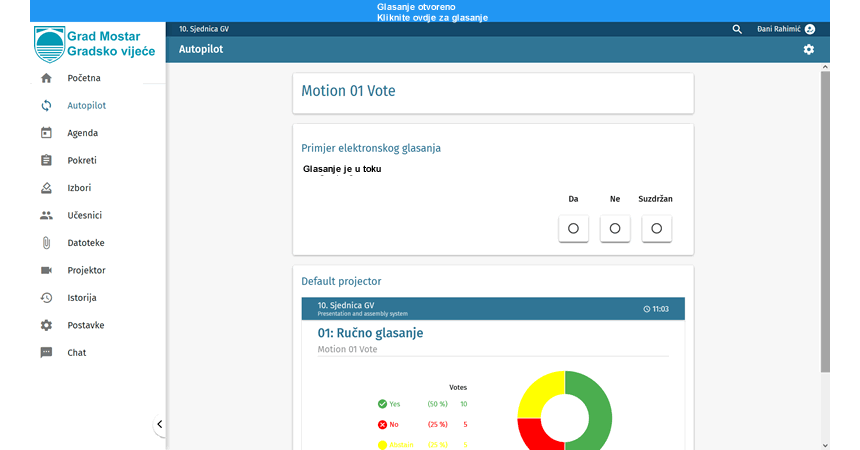Select the Ne vote radio button
The height and width of the screenshot is (450, 860).
615,229
